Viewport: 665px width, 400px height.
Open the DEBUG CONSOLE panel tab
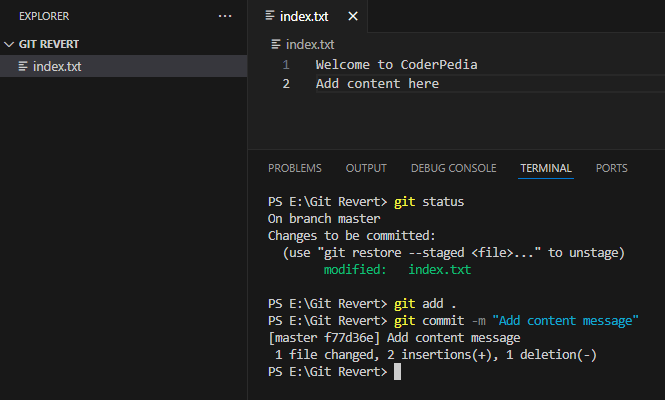(x=453, y=168)
